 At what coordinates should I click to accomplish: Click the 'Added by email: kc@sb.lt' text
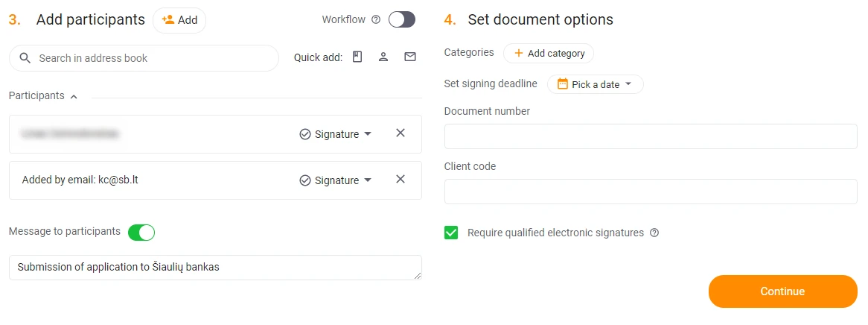(80, 180)
